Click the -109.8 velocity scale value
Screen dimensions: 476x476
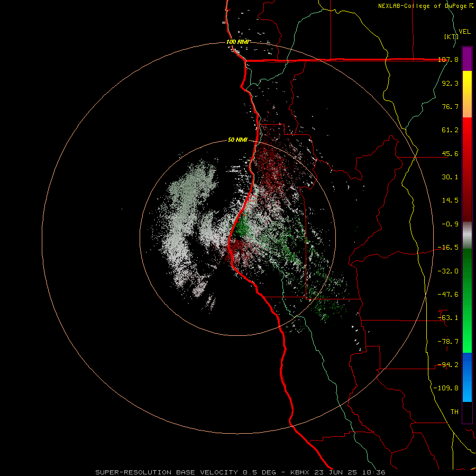[446, 388]
